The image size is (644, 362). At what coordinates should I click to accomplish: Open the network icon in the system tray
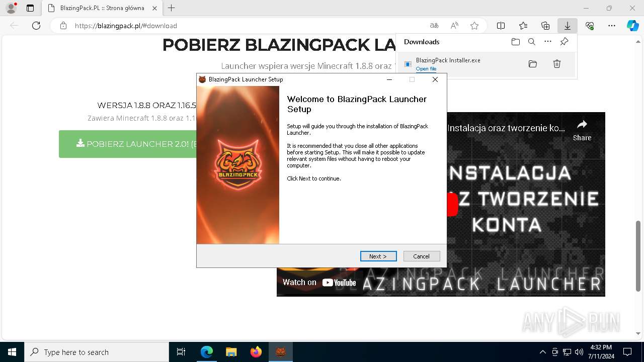point(567,352)
